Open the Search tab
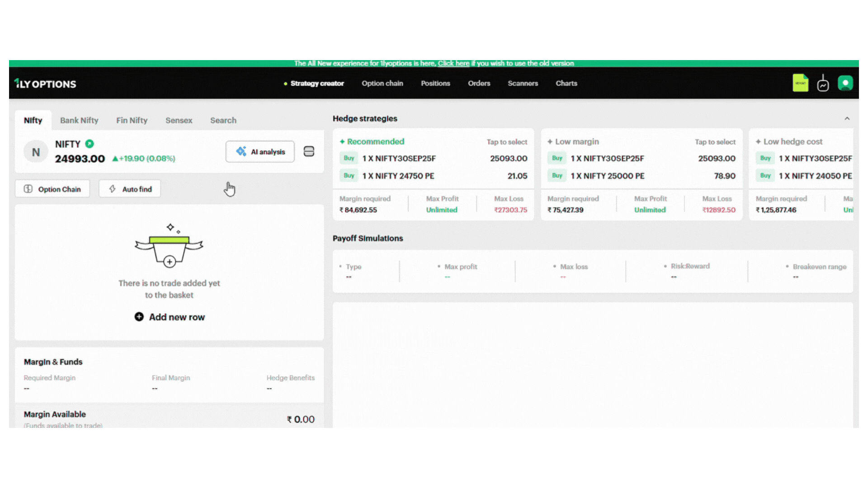This screenshot has height=488, width=868. (223, 120)
